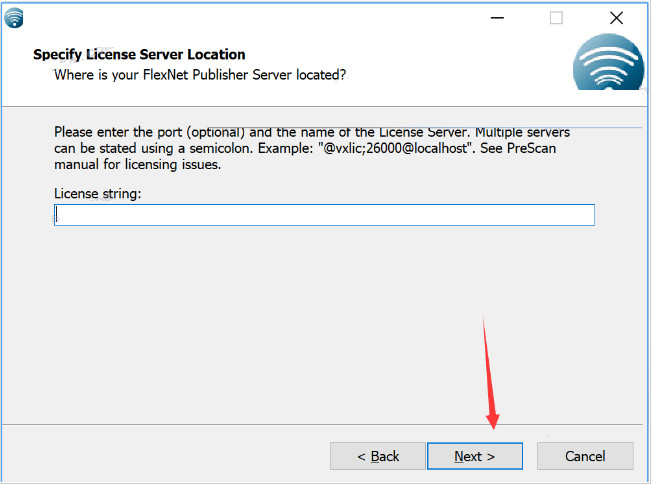Click the greyed-out maximize button
652x485 pixels.
556,17
